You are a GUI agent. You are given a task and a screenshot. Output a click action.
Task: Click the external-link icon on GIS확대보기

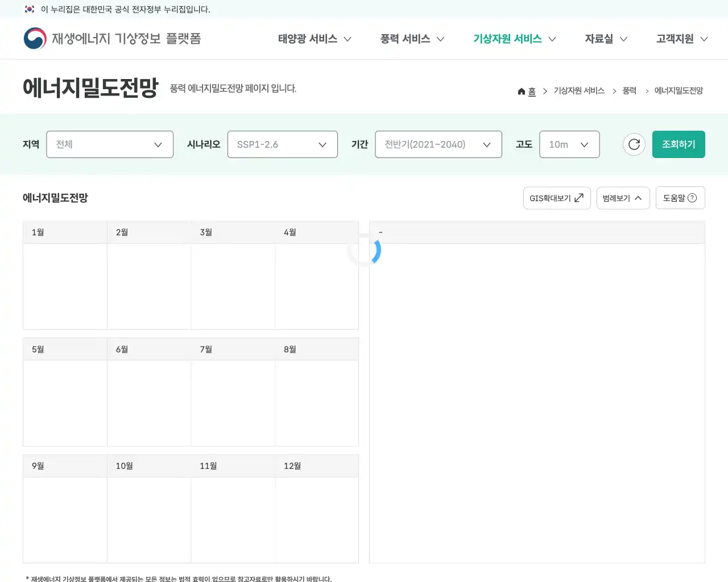(x=579, y=198)
